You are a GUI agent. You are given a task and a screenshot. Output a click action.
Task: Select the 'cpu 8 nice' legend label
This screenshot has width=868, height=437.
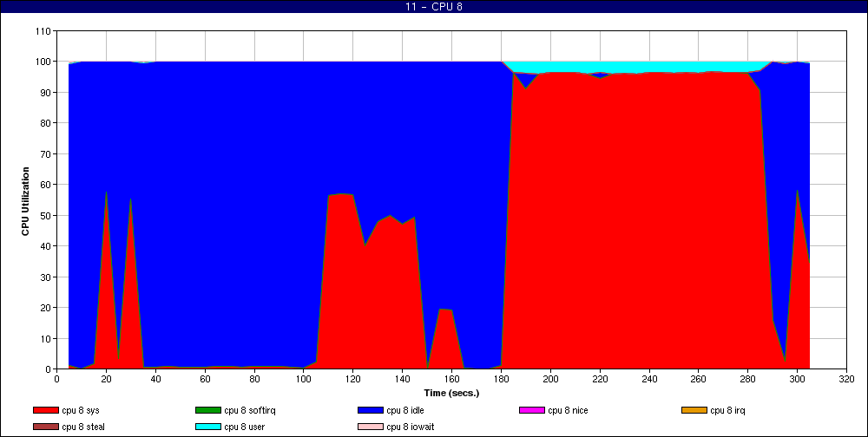pyautogui.click(x=568, y=410)
